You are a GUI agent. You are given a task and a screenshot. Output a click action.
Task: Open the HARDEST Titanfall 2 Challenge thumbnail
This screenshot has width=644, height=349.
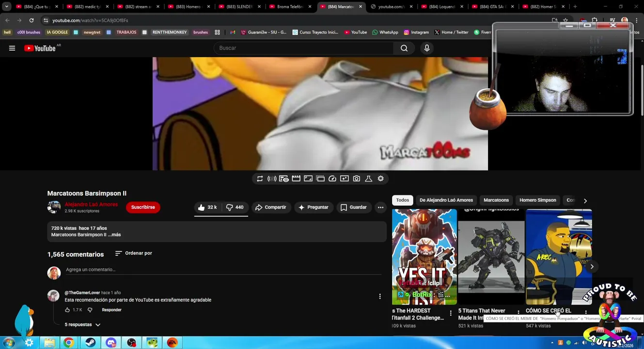click(x=424, y=257)
